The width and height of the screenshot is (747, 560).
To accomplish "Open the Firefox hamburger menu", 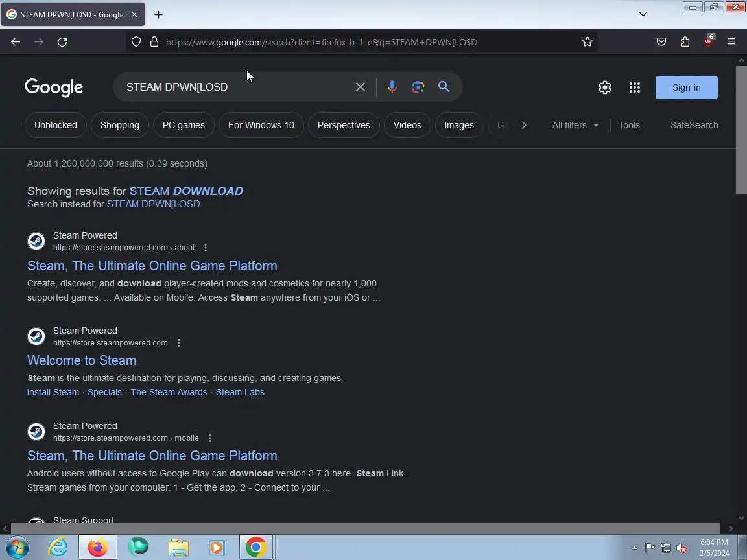I will [x=731, y=42].
